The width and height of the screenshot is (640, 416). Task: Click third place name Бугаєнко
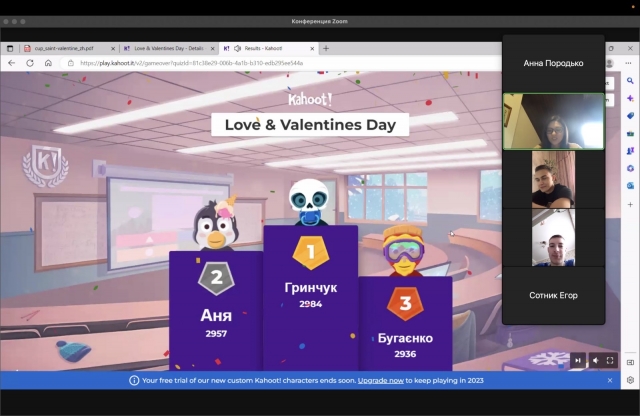point(405,338)
